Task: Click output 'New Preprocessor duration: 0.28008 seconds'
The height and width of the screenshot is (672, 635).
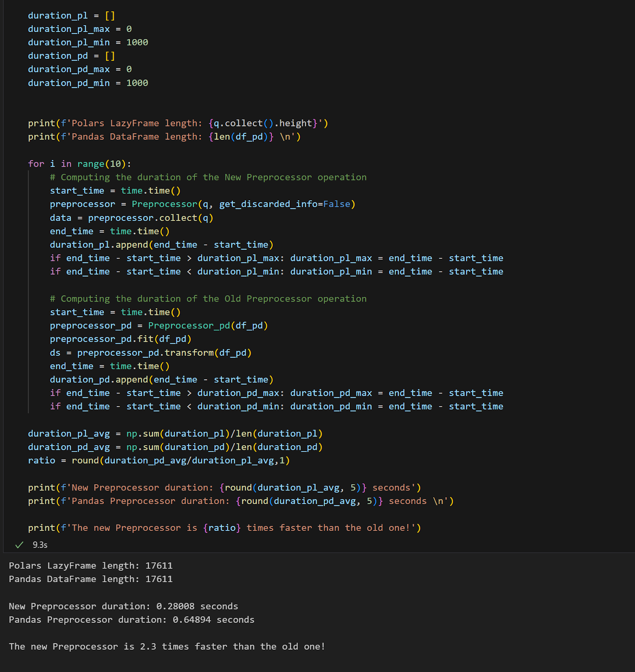Action: tap(123, 606)
